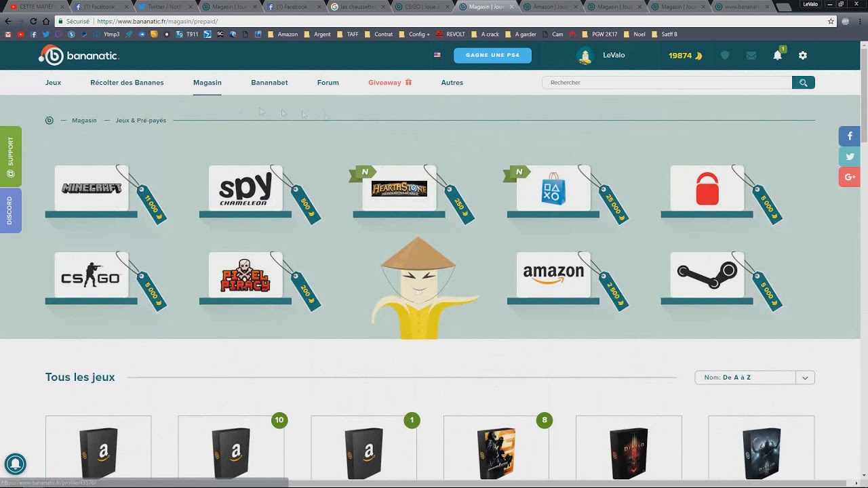Viewport: 868px width, 488px height.
Task: Open Chrome's home page button
Action: click(x=46, y=21)
